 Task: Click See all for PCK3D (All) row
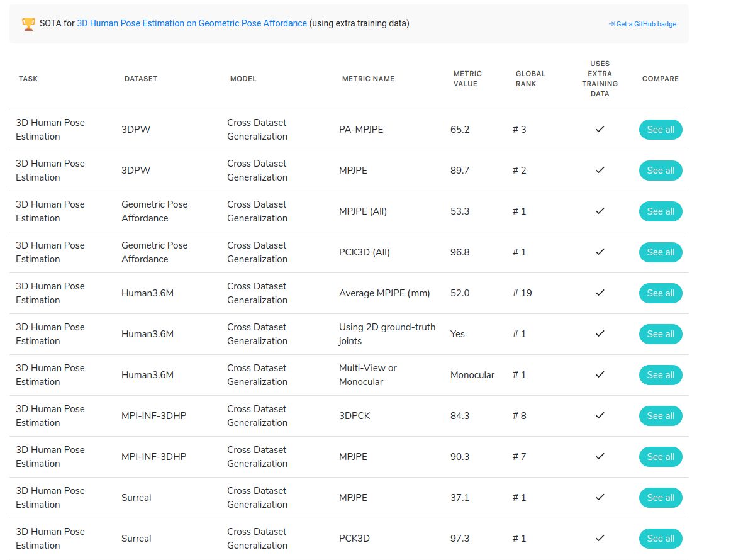[x=660, y=252]
